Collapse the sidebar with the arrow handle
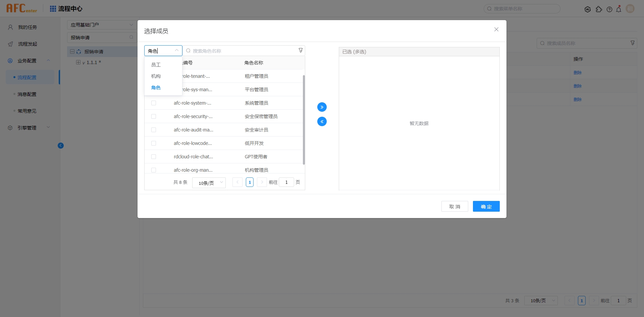The height and width of the screenshot is (317, 644). [x=61, y=146]
